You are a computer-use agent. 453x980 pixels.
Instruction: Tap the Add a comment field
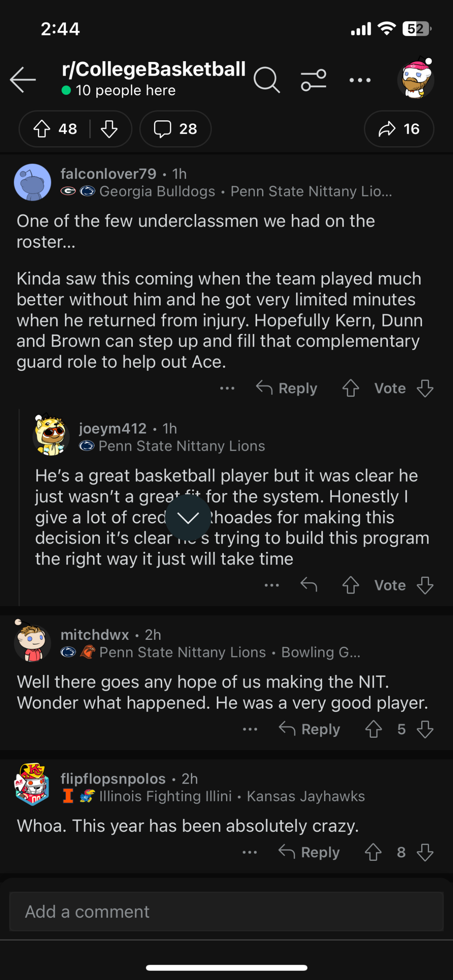point(226,912)
